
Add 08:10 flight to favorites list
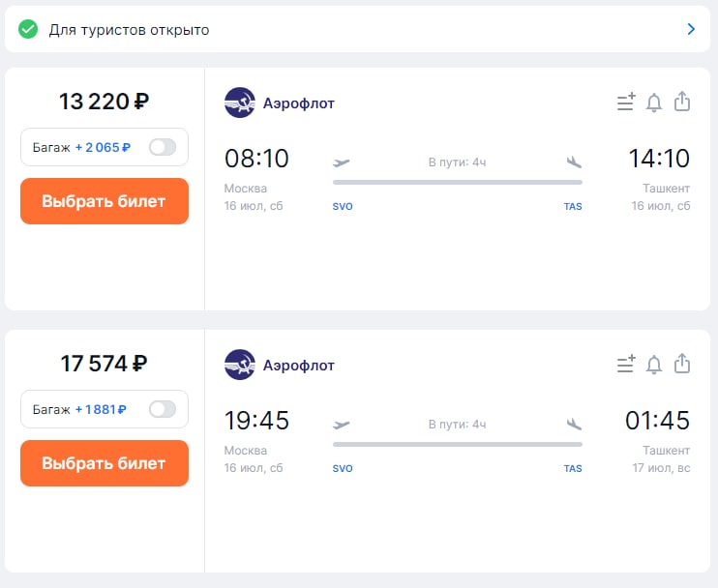626,103
